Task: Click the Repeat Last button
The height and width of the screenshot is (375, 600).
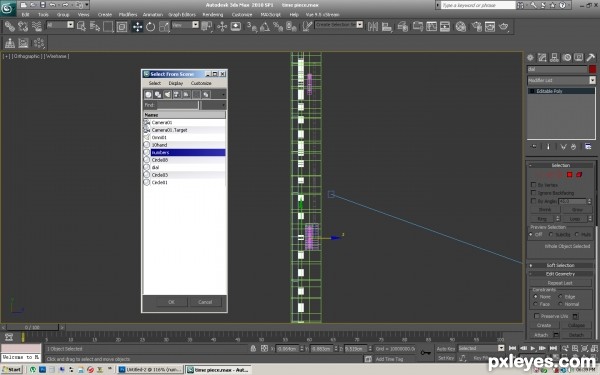Action: click(x=560, y=283)
